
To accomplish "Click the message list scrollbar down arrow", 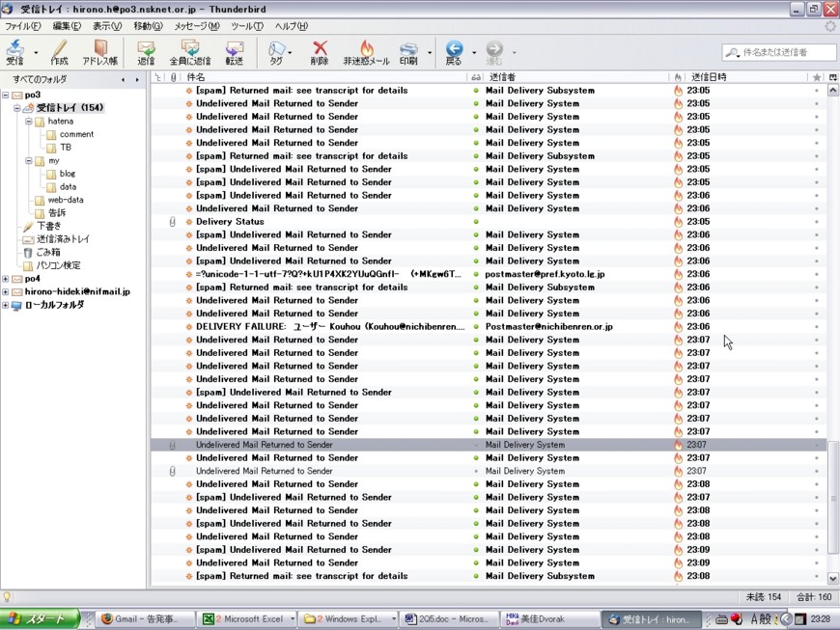I will pyautogui.click(x=833, y=578).
